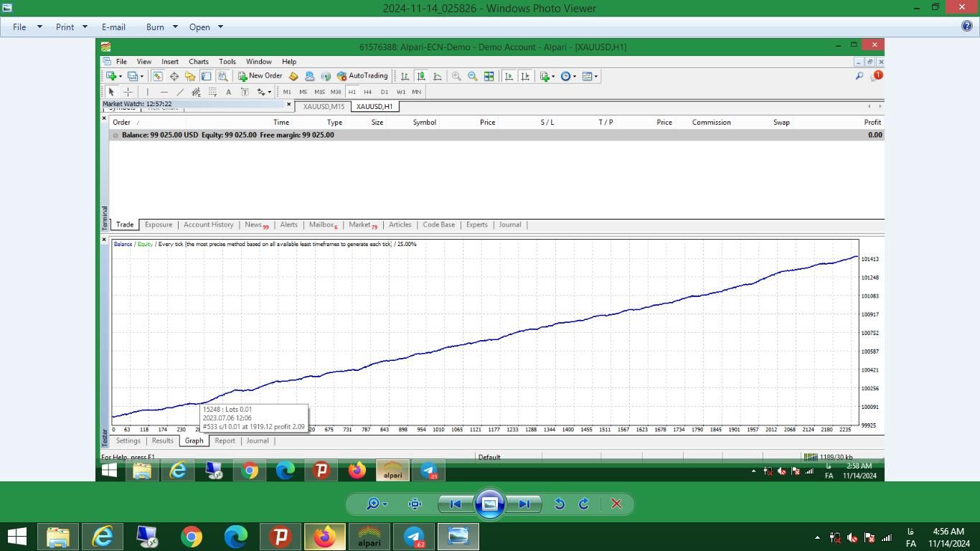Toggle Market Watch panel icon
Screen dimensions: 980x551
pyautogui.click(x=158, y=76)
